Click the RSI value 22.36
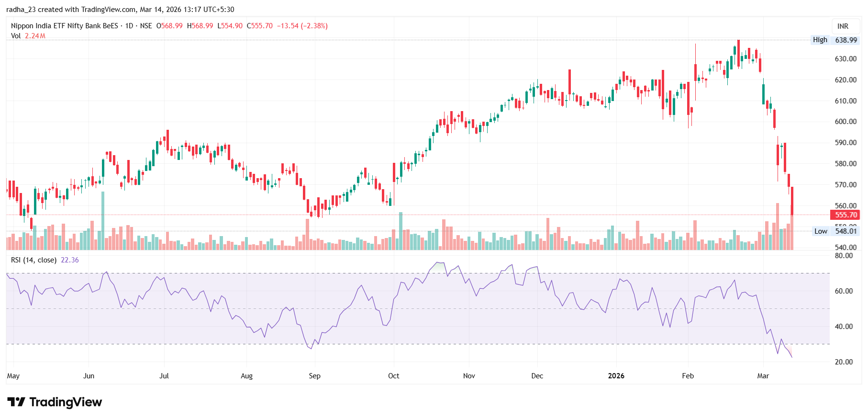This screenshot has width=868, height=420. click(x=70, y=260)
